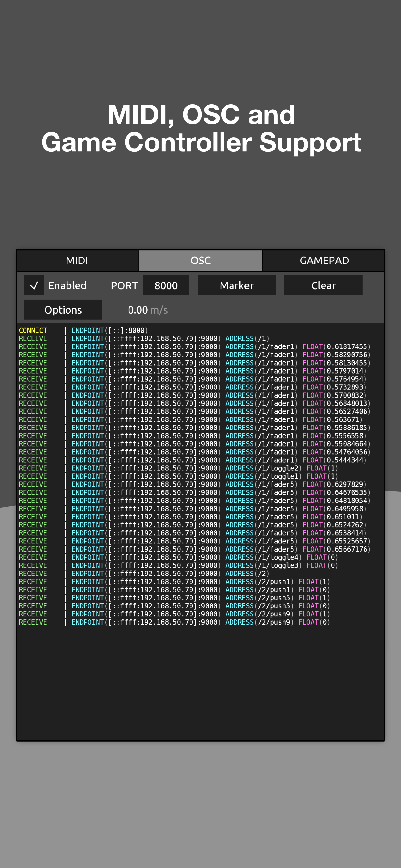This screenshot has height=868, width=401.
Task: Select the CONNECT log line
Action: tap(83, 331)
